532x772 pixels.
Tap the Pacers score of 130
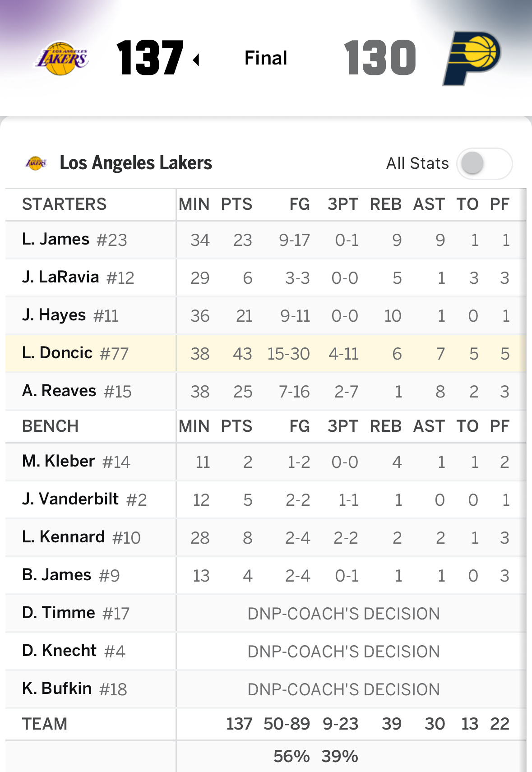pyautogui.click(x=380, y=58)
